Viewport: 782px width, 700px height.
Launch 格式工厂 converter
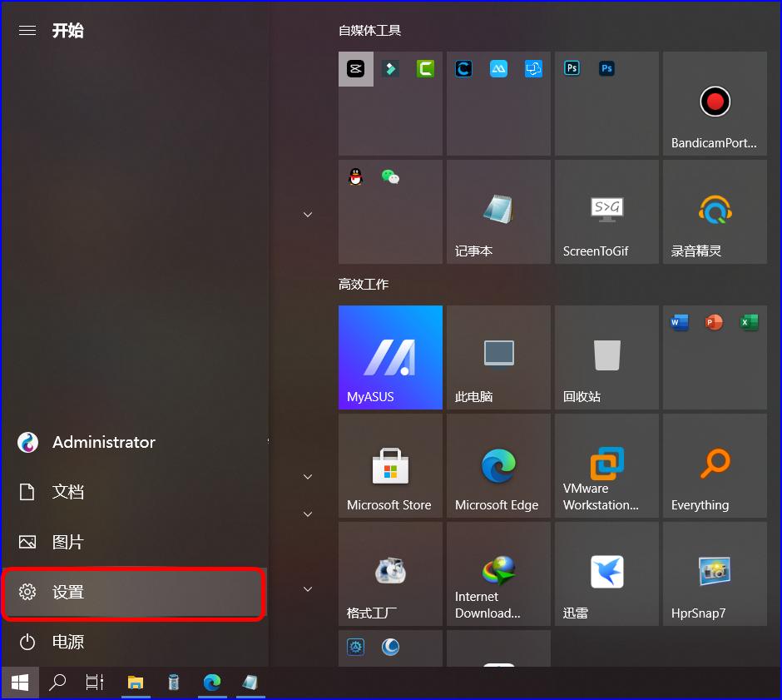point(390,573)
